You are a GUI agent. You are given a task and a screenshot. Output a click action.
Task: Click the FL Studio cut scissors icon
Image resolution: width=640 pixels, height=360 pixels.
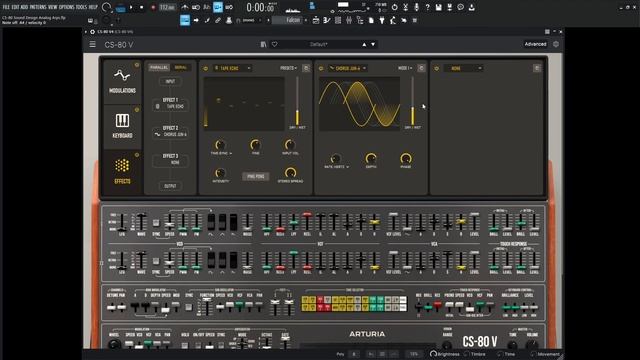405,7
